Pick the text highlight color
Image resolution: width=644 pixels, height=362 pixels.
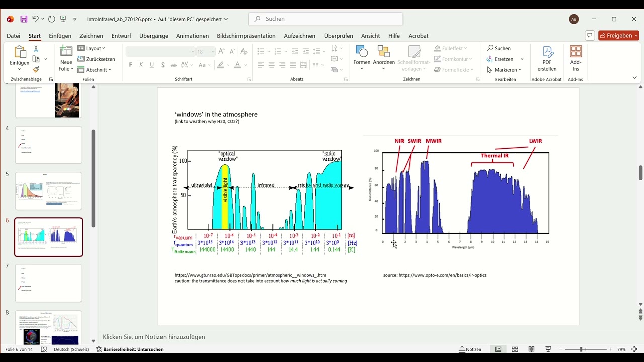(220, 65)
